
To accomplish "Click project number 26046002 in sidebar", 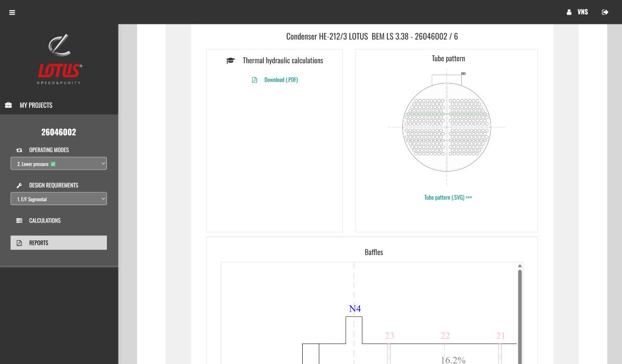I will [x=59, y=132].
